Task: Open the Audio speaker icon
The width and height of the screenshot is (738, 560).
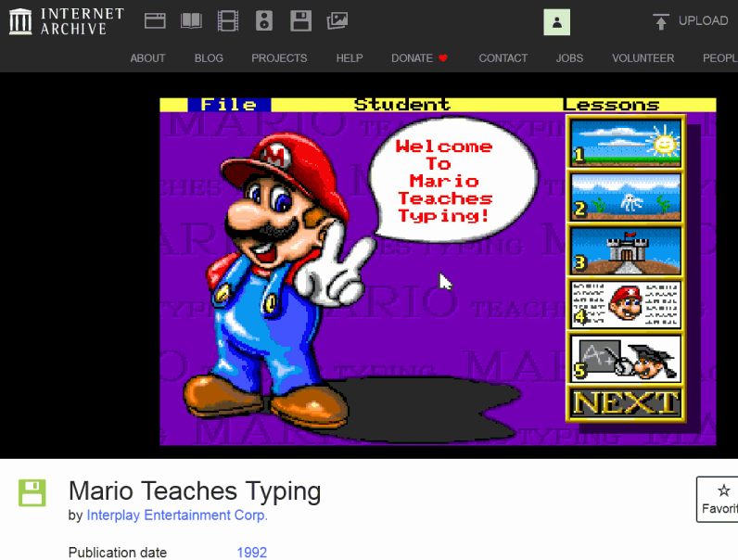Action: coord(264,21)
